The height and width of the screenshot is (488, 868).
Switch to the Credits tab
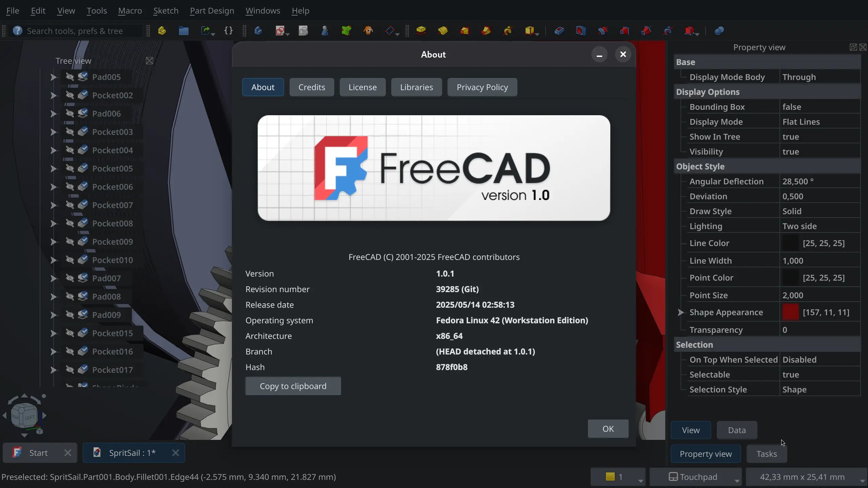[312, 87]
